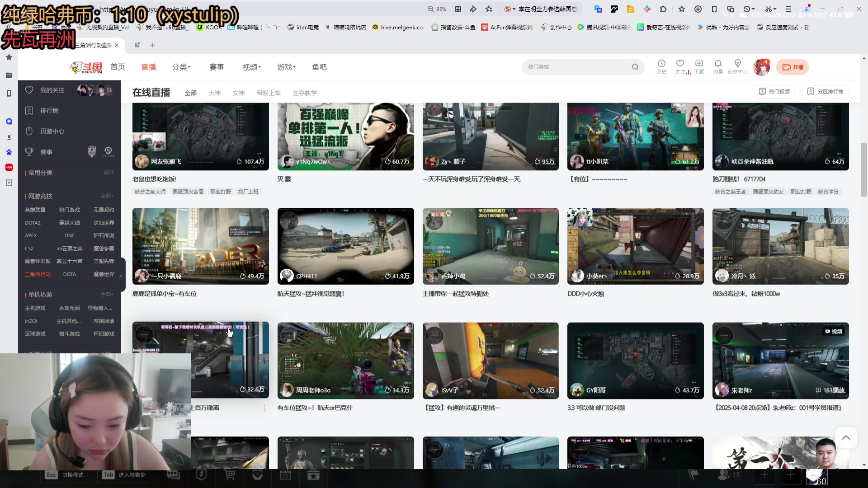
Task: Open the Douyu 首页 nav link
Action: tap(118, 67)
